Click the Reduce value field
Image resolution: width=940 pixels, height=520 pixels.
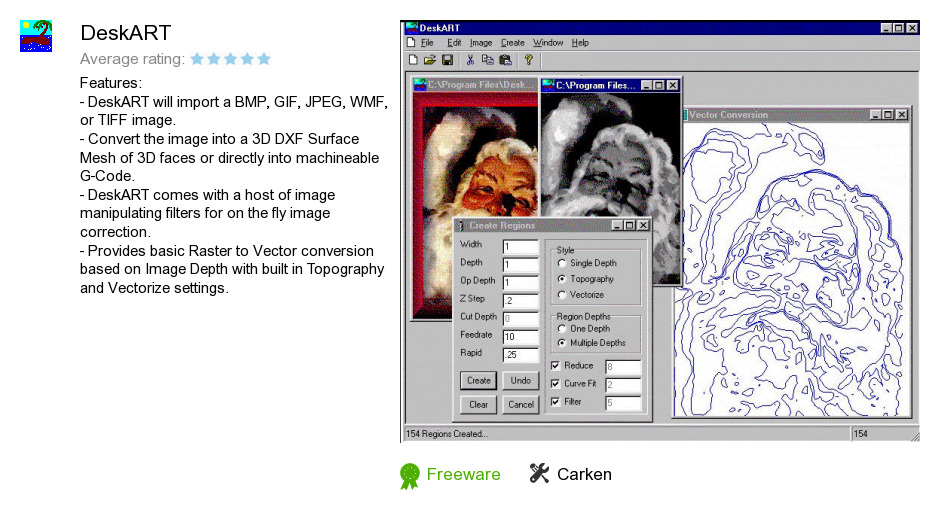(623, 366)
